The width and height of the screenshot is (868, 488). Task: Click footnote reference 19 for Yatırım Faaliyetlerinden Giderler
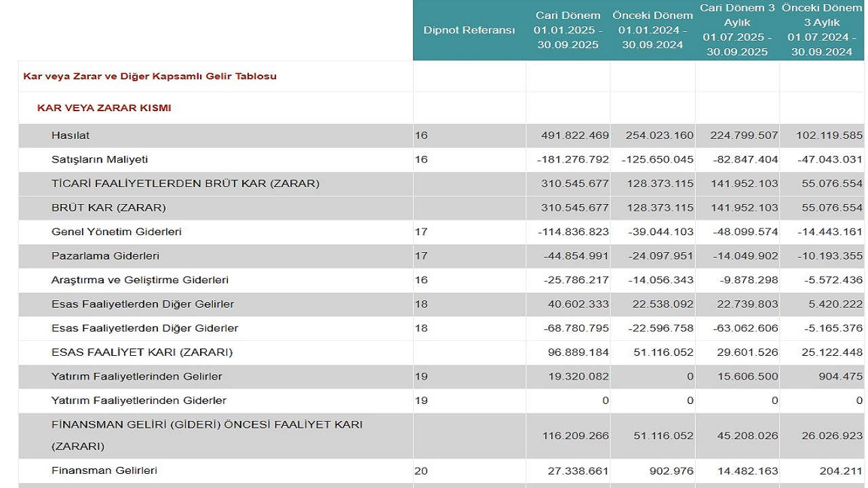(421, 401)
